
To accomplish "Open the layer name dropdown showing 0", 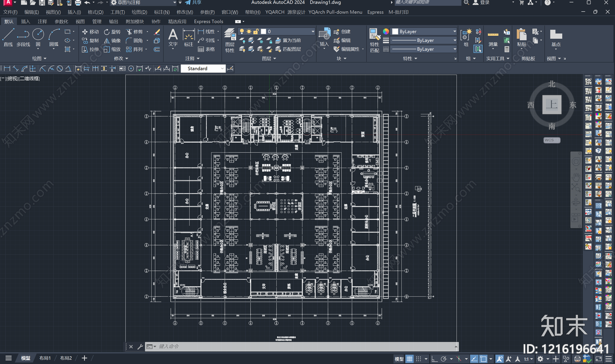I will click(276, 31).
